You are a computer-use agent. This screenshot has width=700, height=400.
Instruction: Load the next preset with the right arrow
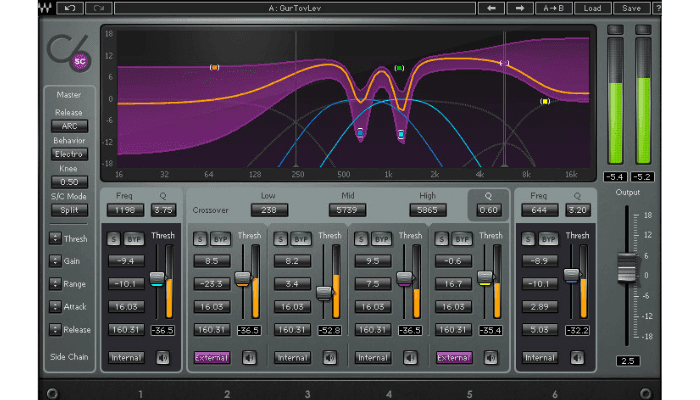[x=520, y=8]
